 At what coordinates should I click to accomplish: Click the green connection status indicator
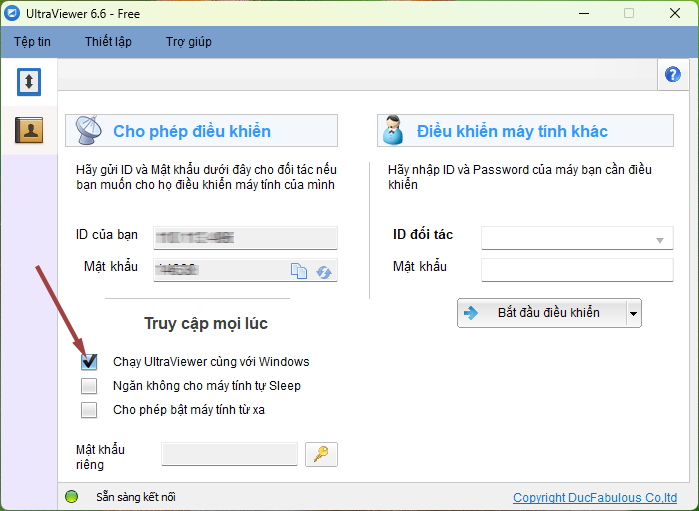tap(71, 496)
